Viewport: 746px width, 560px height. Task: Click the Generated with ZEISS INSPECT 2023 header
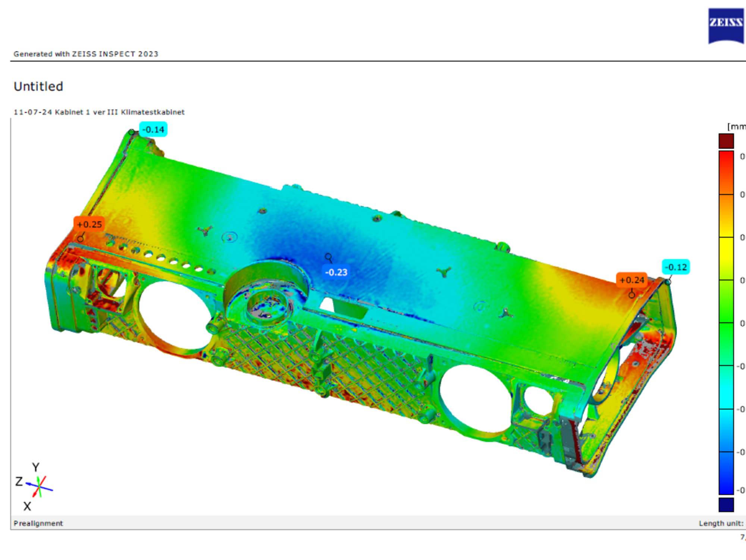86,54
